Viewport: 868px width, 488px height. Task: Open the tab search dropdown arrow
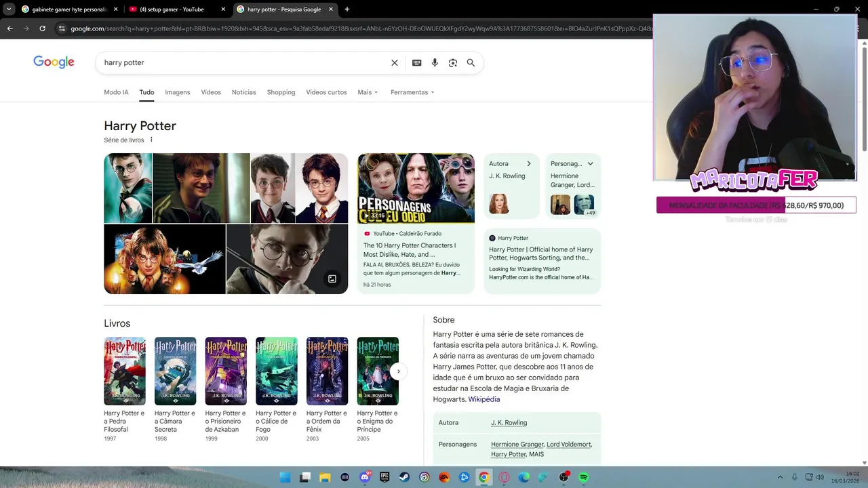(8, 9)
